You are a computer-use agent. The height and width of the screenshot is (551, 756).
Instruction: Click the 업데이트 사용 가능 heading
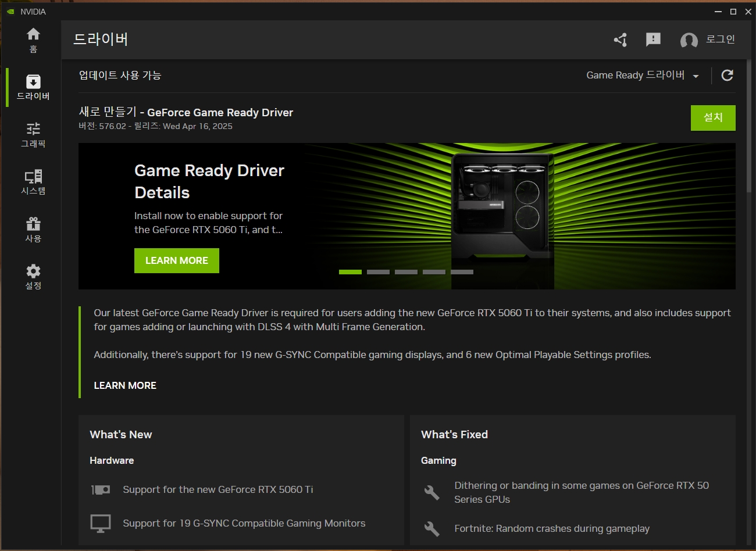tap(120, 75)
